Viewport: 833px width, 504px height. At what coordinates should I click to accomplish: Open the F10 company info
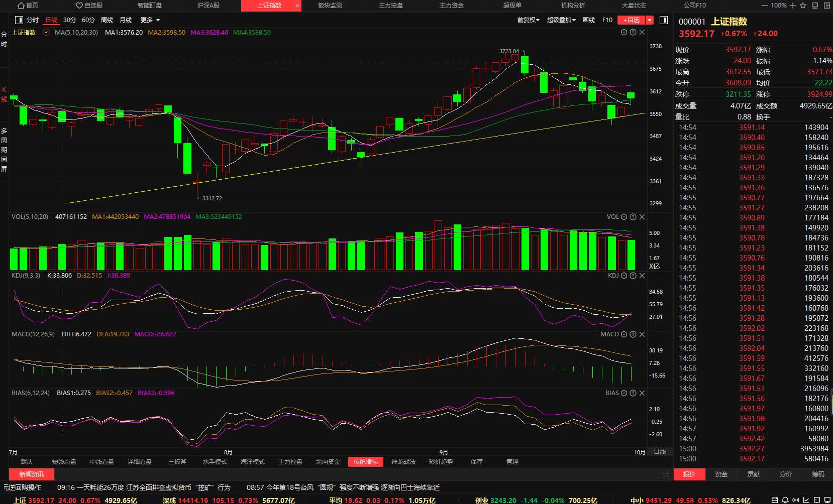coord(607,20)
